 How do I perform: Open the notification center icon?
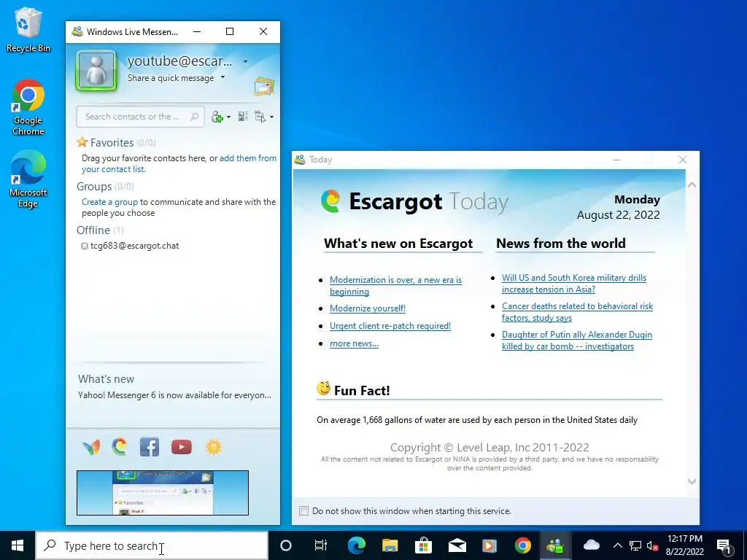click(x=724, y=546)
